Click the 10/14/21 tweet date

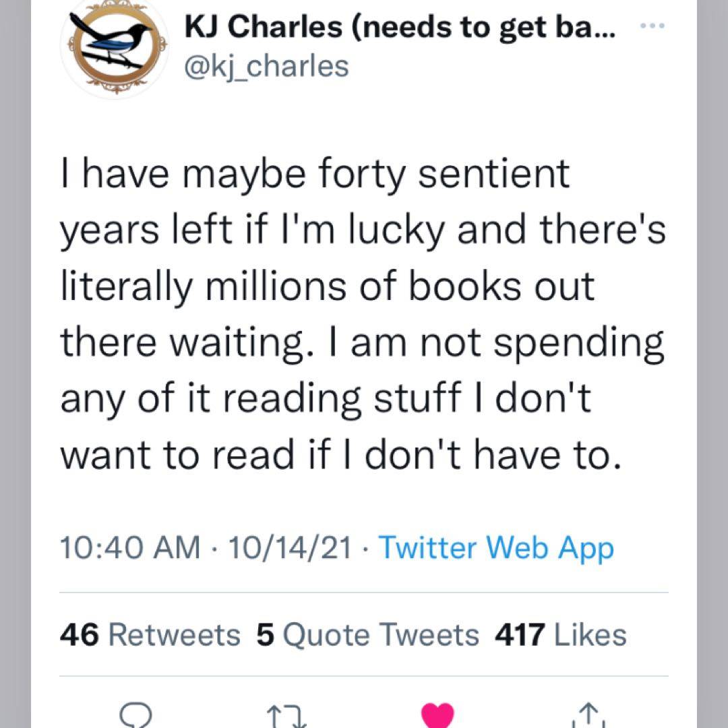290,548
